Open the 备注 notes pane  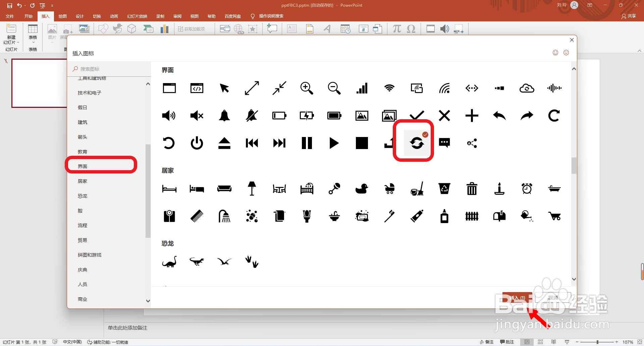487,342
